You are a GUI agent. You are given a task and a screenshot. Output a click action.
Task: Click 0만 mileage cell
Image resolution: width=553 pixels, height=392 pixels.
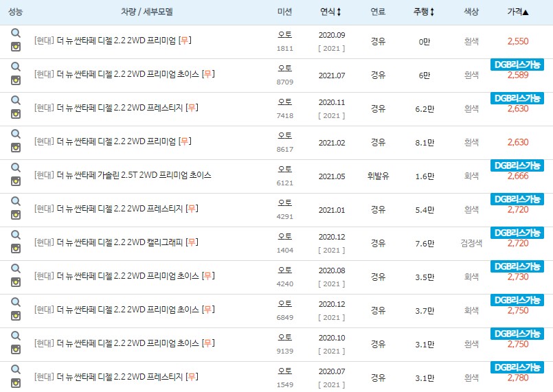[x=425, y=42]
